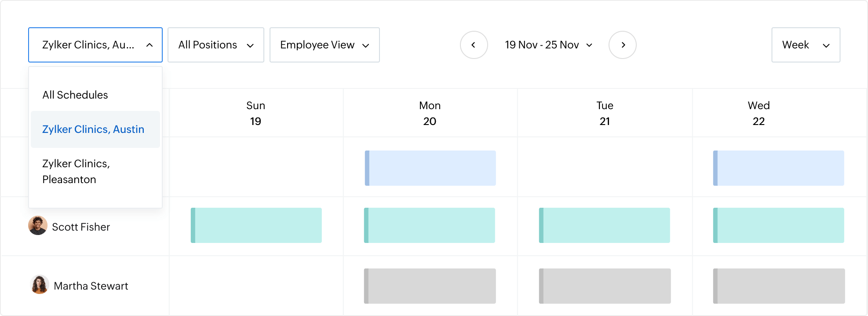The width and height of the screenshot is (868, 316).
Task: Click the next week arrow
Action: click(x=623, y=44)
